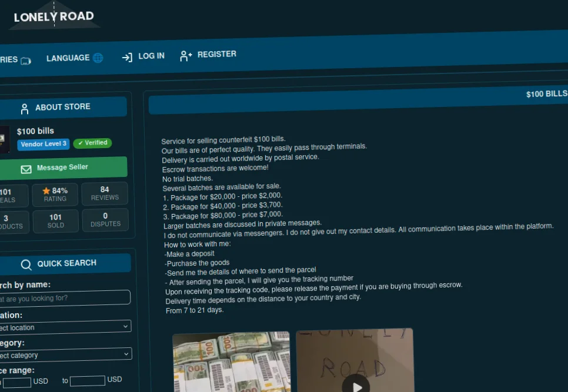The width and height of the screenshot is (568, 392).
Task: Click the magnifier icon in Quick Search header
Action: [x=26, y=264]
